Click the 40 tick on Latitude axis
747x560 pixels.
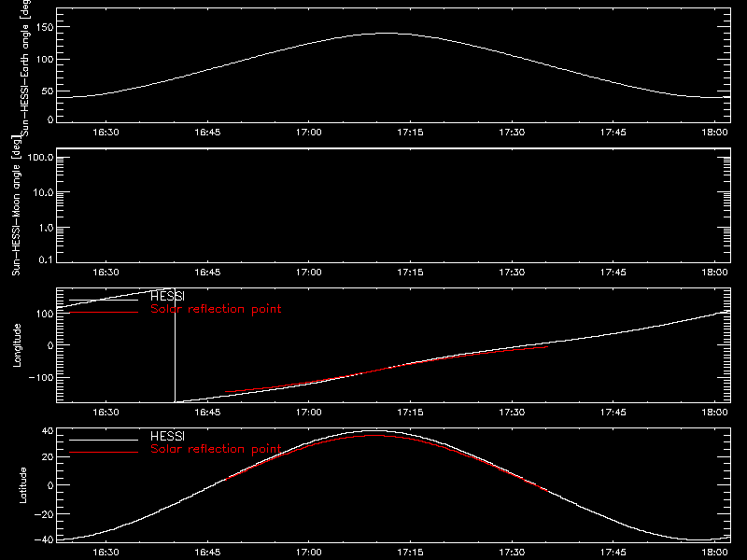49,431
